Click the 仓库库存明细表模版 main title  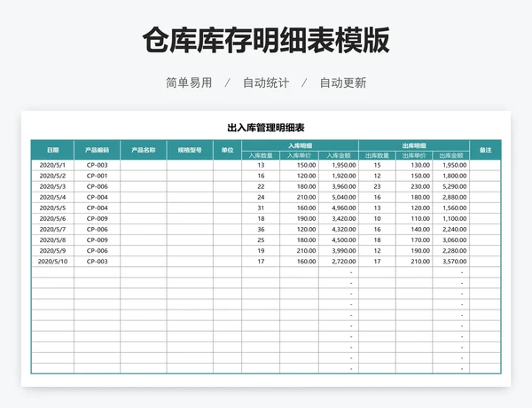(266, 41)
